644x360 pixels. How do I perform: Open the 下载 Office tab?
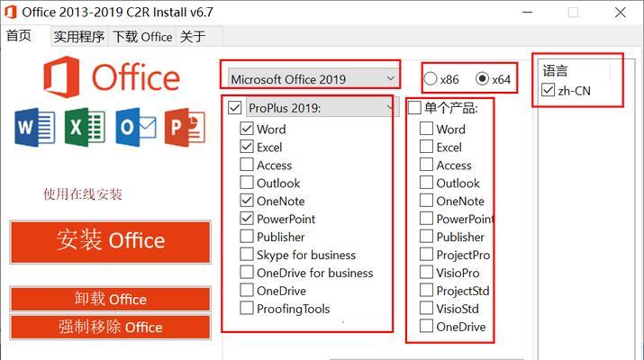tap(142, 37)
